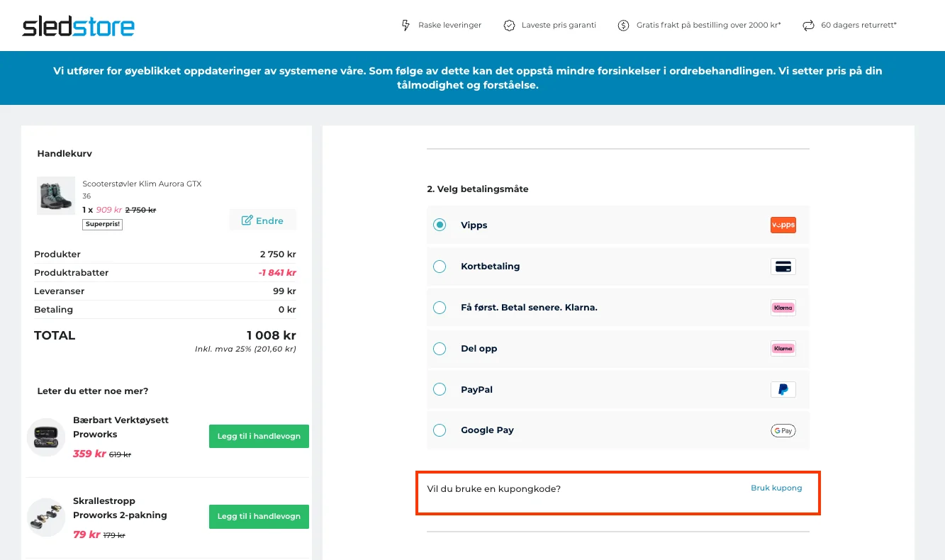Select Kortbetaling radio button

point(440,267)
